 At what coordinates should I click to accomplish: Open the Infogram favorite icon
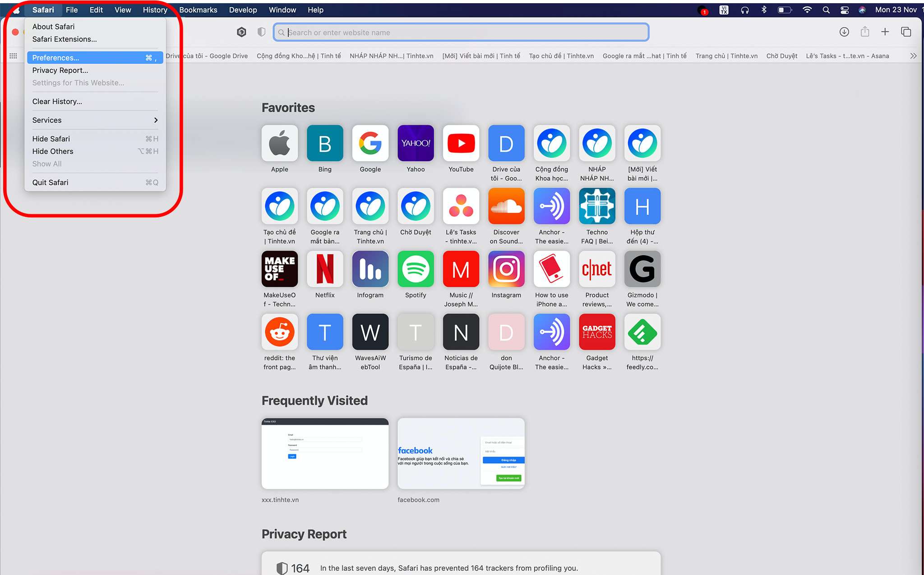coord(370,269)
